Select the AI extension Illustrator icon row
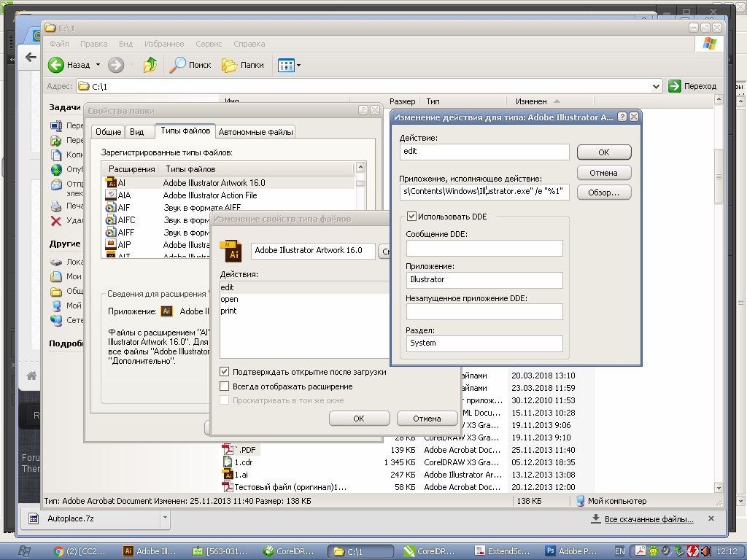Screen dimensions: 747x560 click(x=111, y=183)
